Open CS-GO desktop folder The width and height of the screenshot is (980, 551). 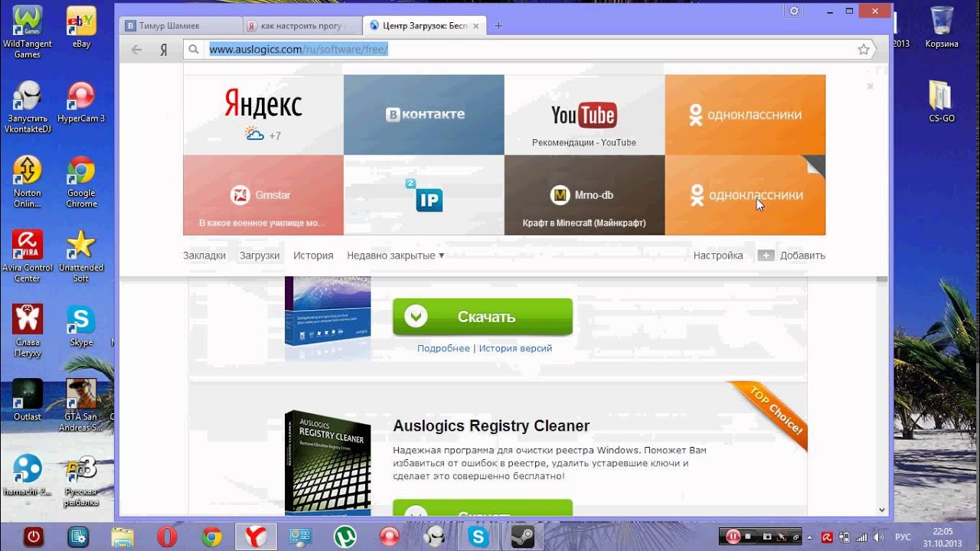pyautogui.click(x=942, y=103)
